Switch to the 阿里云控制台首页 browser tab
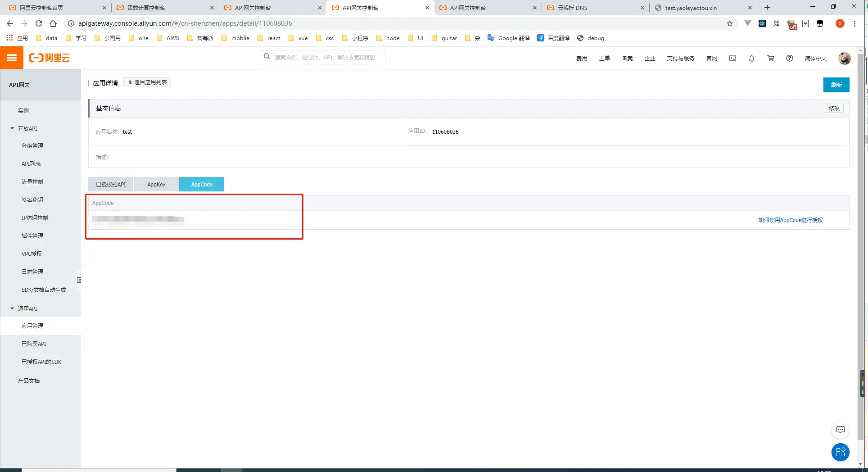Image resolution: width=868 pixels, height=472 pixels. pos(56,8)
